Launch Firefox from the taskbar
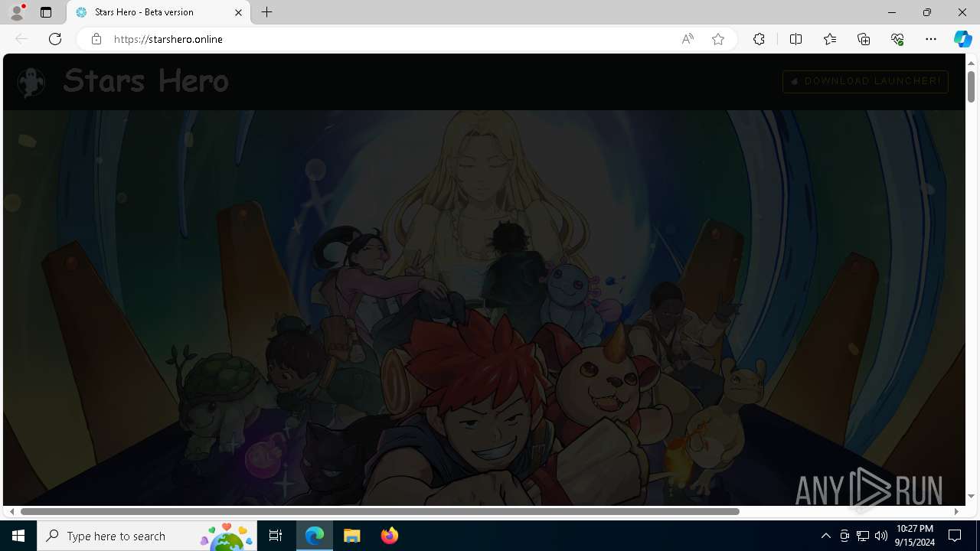Screen dimensions: 980x551 (390, 536)
